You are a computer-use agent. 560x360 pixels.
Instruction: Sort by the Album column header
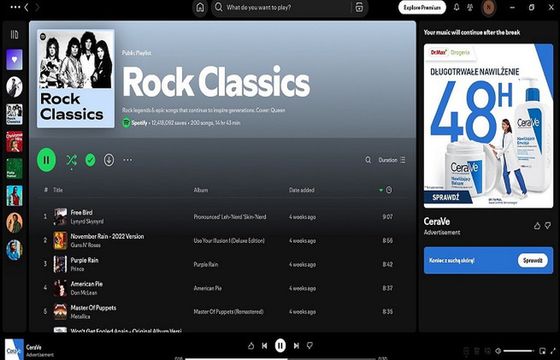(201, 190)
